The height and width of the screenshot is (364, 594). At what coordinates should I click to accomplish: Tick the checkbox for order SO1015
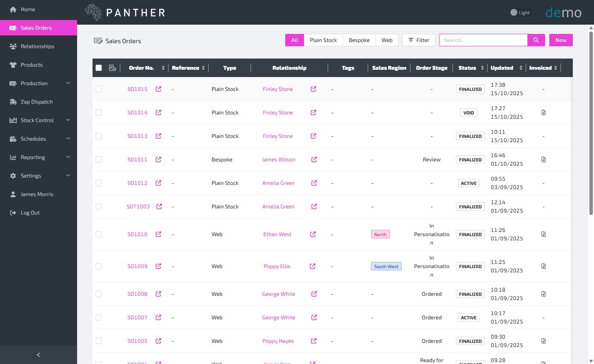tap(99, 89)
